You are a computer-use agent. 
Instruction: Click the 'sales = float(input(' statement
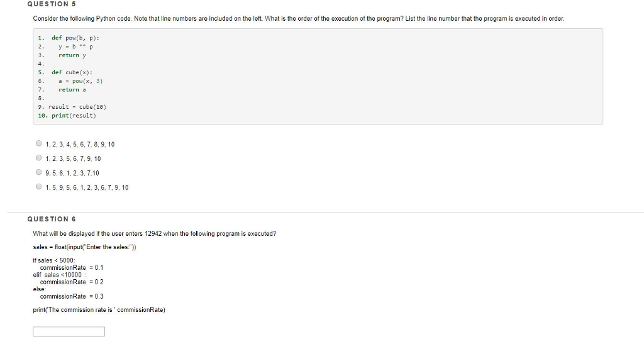(85, 247)
